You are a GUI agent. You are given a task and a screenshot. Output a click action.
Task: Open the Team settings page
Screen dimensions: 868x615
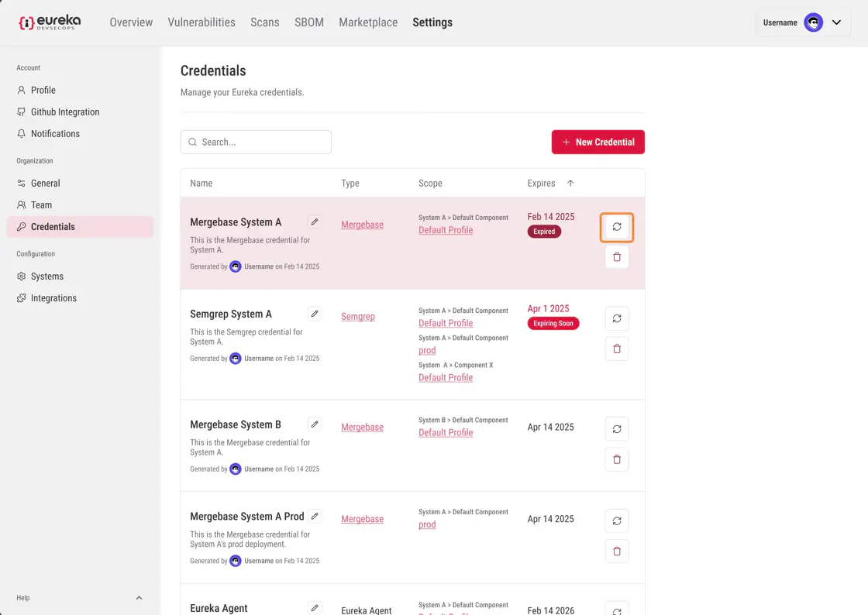tap(42, 205)
